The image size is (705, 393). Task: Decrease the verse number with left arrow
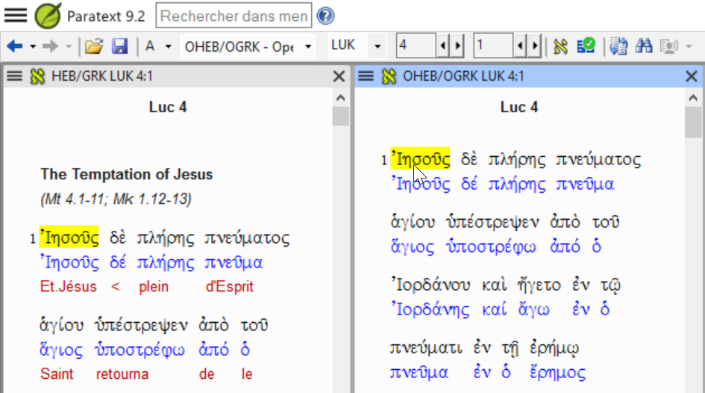pos(520,46)
